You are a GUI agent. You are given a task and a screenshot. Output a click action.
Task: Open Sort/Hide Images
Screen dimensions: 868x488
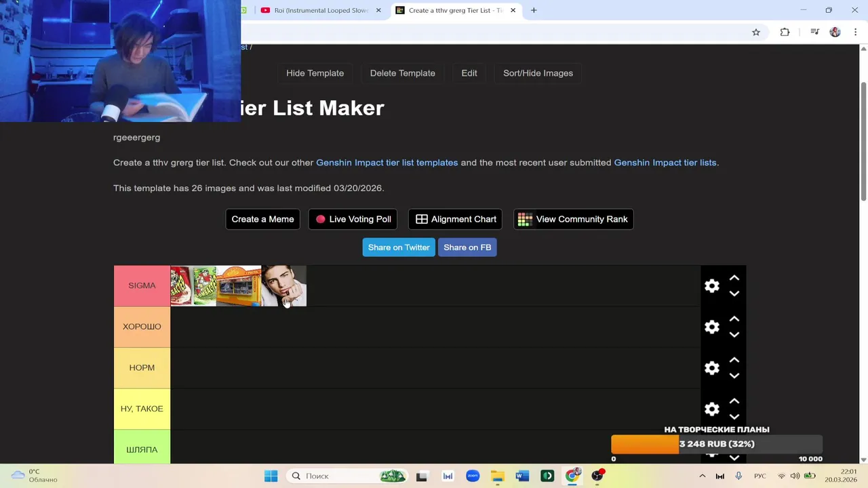538,73
